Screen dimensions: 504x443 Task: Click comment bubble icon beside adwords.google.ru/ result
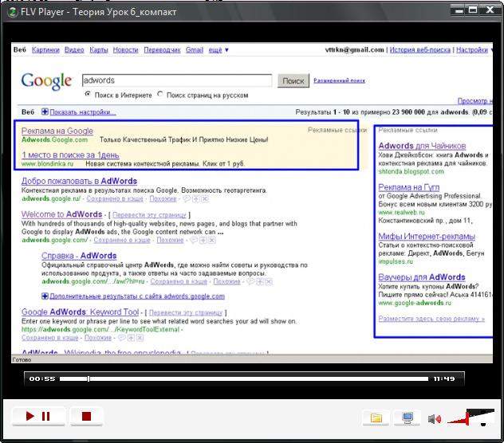[187, 199]
